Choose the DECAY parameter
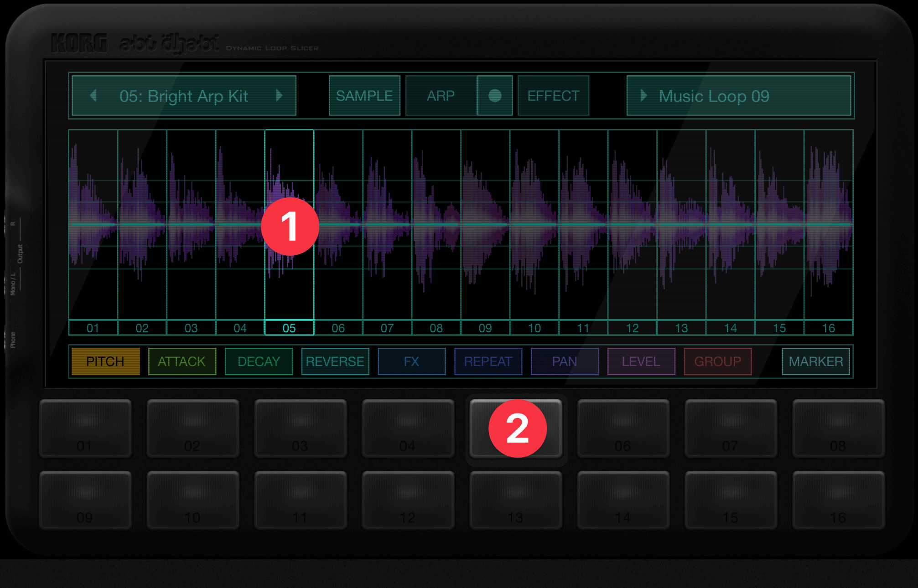The image size is (918, 588). pyautogui.click(x=259, y=361)
